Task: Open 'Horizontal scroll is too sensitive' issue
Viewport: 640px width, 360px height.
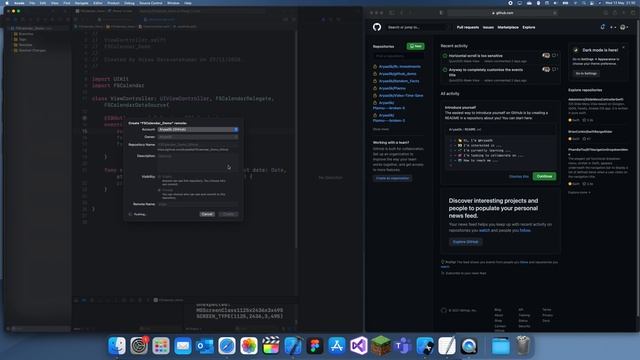Action: coord(476,56)
